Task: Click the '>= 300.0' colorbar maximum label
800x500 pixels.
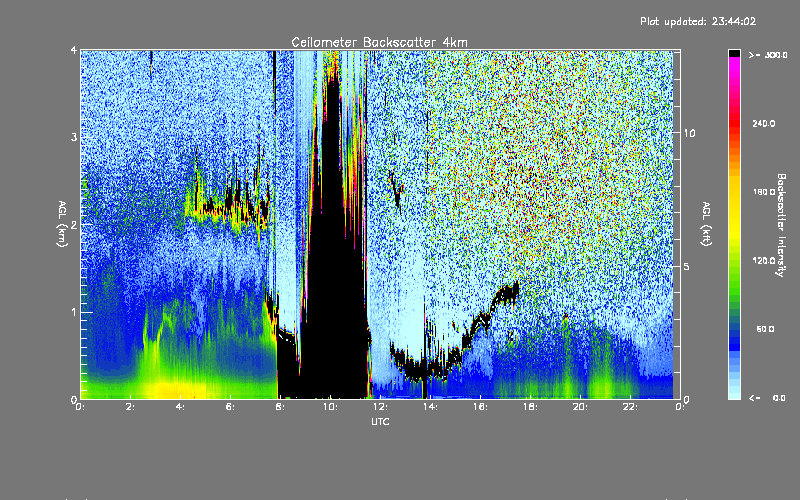Action: [768, 55]
